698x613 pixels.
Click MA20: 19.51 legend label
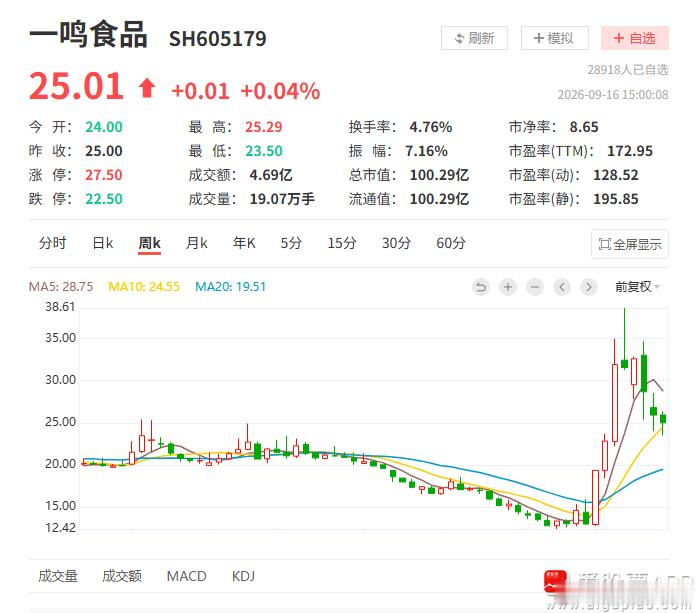click(x=231, y=286)
